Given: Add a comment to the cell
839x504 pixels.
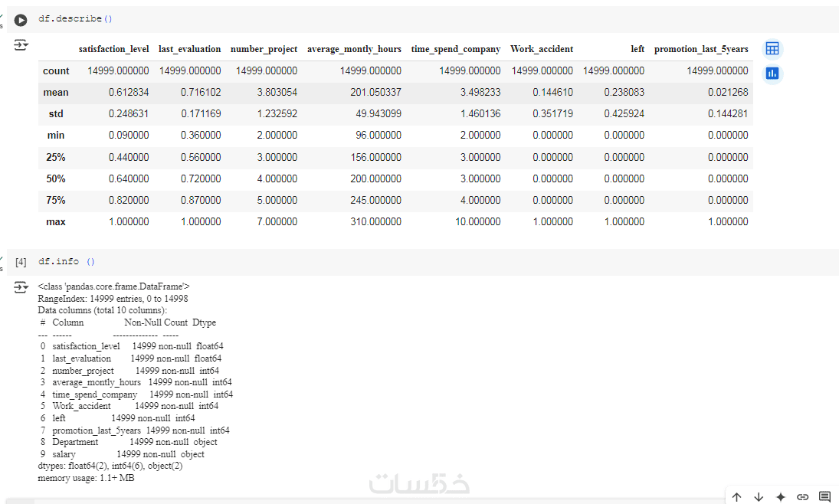Looking at the screenshot, I should tap(824, 497).
